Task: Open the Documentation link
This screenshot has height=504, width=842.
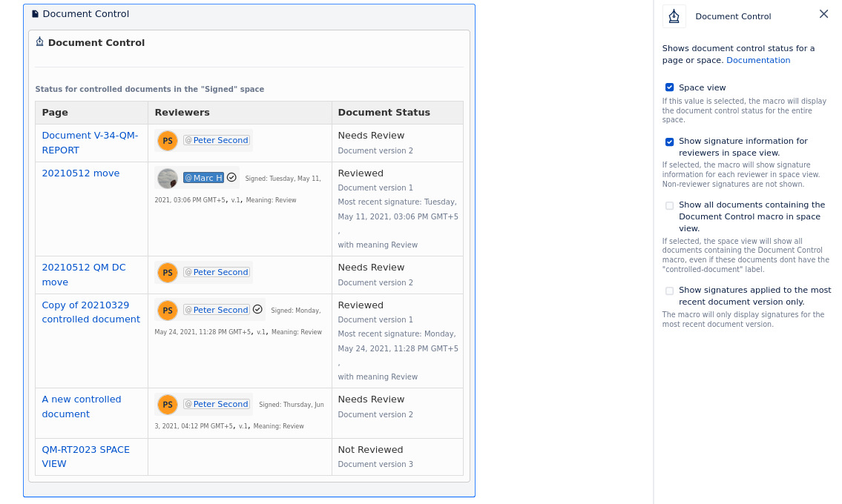Action: coord(758,60)
